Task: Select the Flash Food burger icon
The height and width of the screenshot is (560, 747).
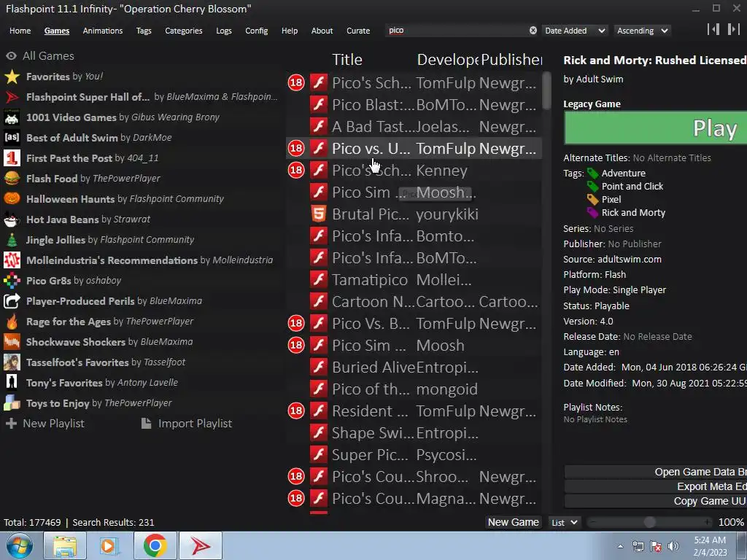Action: tap(12, 179)
